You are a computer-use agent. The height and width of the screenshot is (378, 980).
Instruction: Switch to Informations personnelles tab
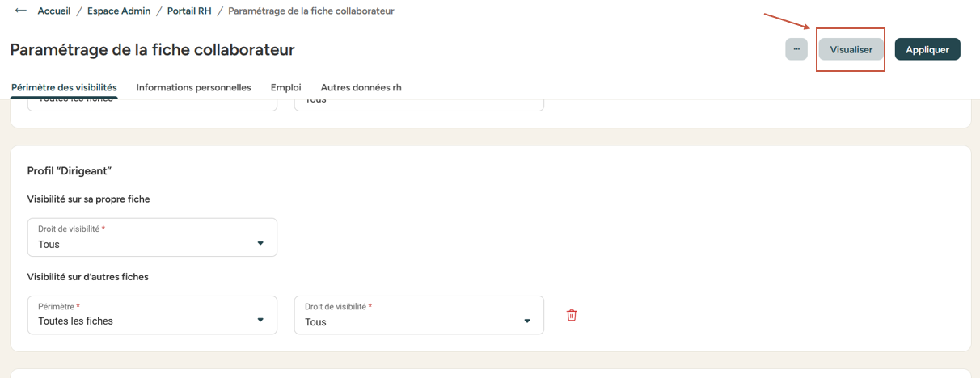click(193, 87)
